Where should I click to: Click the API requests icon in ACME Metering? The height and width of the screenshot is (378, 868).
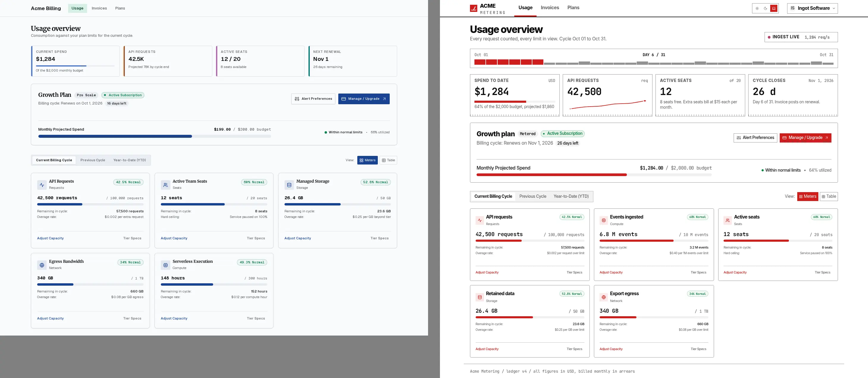479,220
